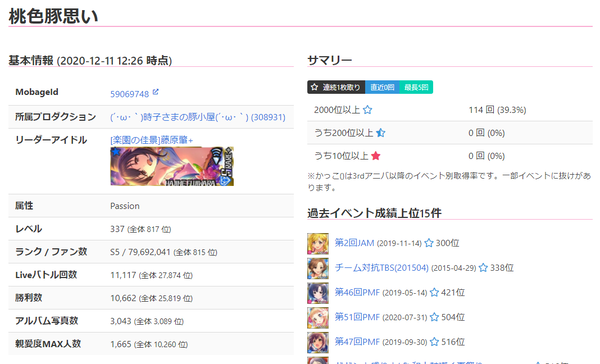600x364 pixels.
Task: Open leader idol [楽園の佳景]藤原肇+ link
Action: point(152,140)
